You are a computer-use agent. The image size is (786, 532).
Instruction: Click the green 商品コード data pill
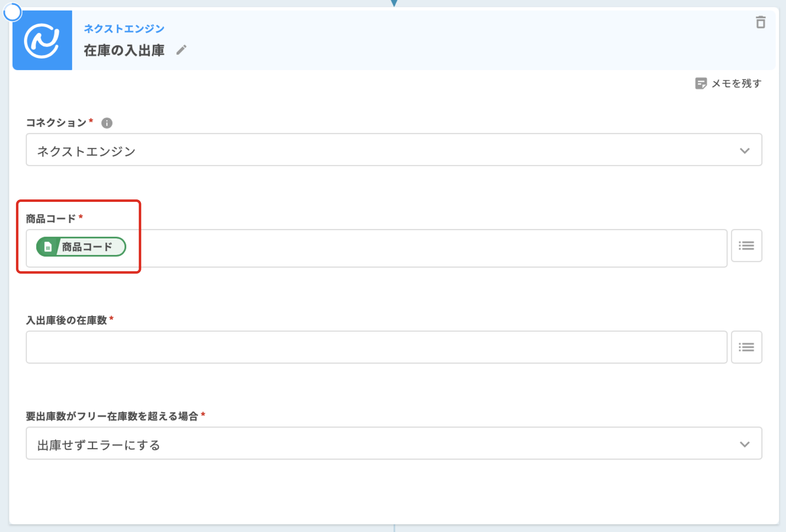[x=87, y=247]
